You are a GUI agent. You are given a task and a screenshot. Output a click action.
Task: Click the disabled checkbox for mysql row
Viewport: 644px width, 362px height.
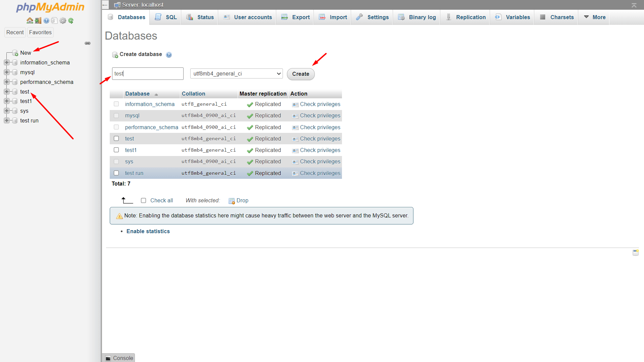click(x=116, y=115)
